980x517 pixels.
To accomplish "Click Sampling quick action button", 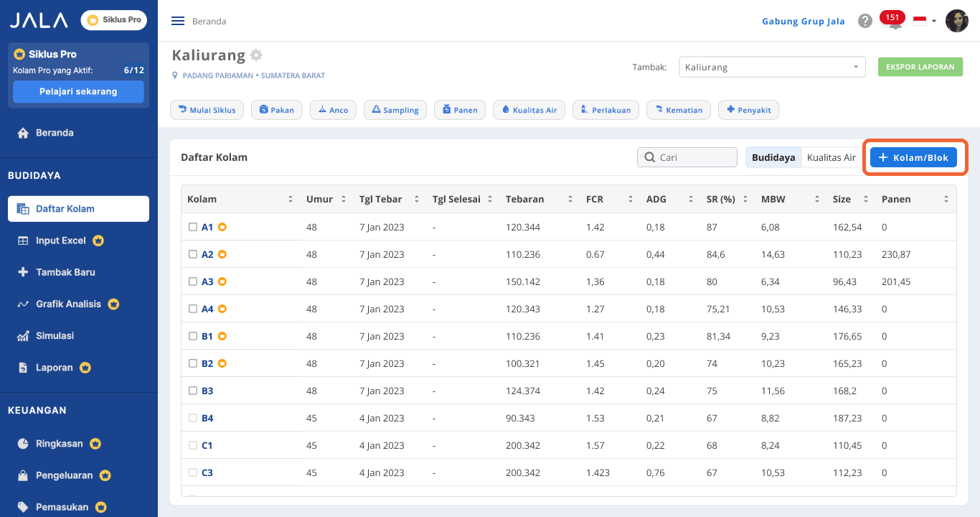I will [395, 110].
